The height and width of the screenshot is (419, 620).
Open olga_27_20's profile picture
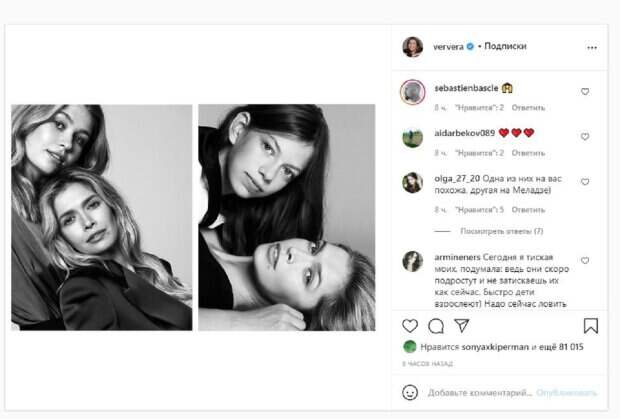[x=412, y=182]
